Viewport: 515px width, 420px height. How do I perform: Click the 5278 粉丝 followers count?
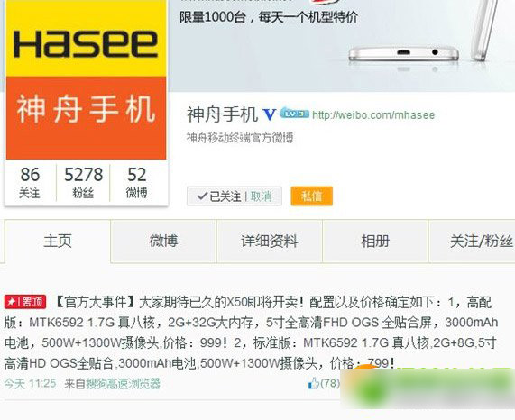pos(83,183)
